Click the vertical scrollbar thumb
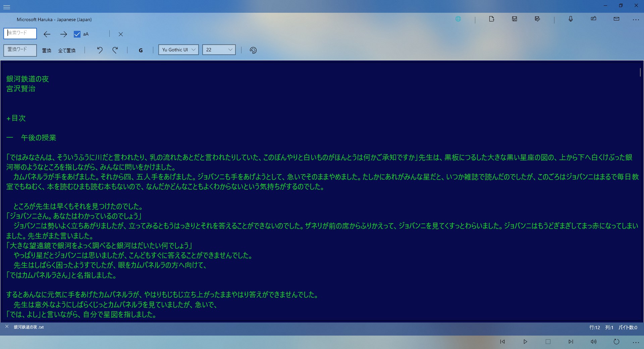Screen dimensions: 644x349 click(x=640, y=72)
